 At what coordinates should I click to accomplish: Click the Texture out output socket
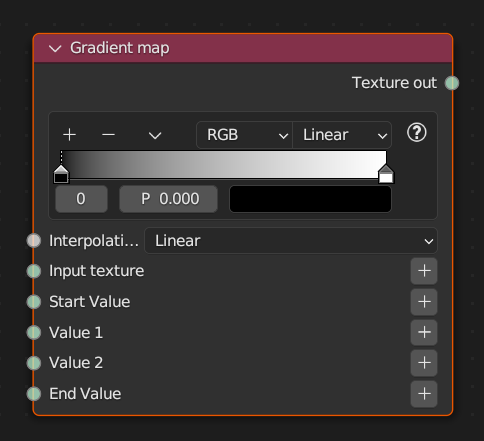(x=452, y=83)
